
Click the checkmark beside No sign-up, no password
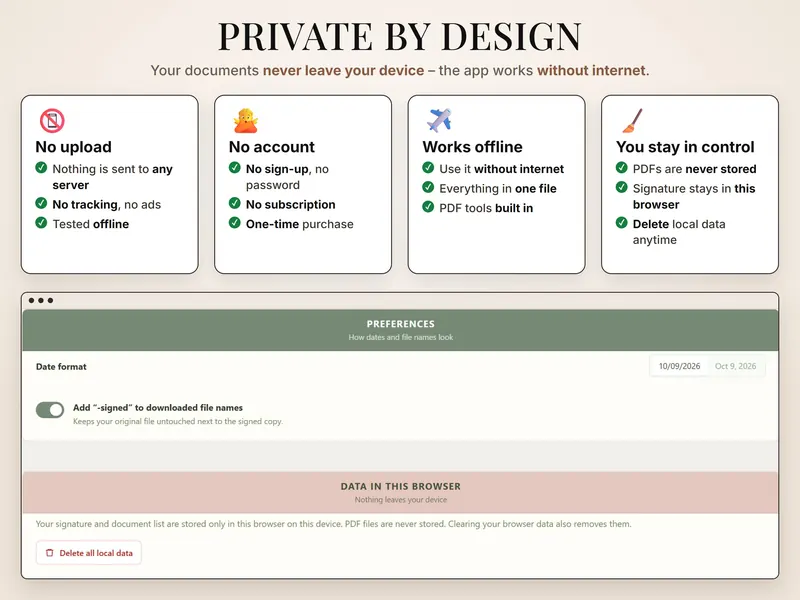235,167
